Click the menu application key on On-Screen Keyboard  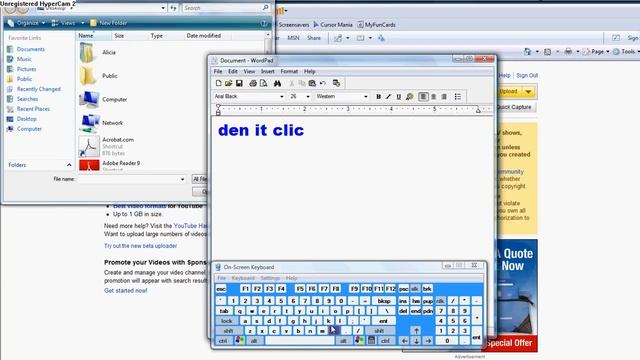(371, 340)
